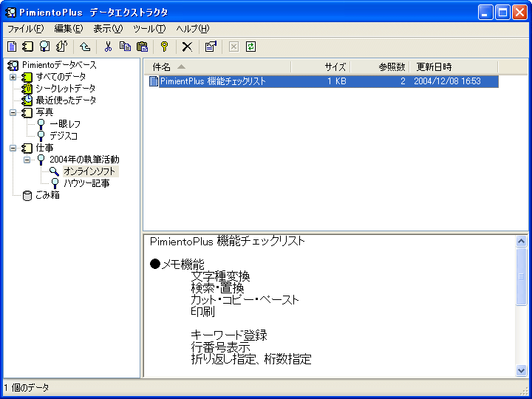Select シークレットデータ tree label

pyautogui.click(x=66, y=89)
